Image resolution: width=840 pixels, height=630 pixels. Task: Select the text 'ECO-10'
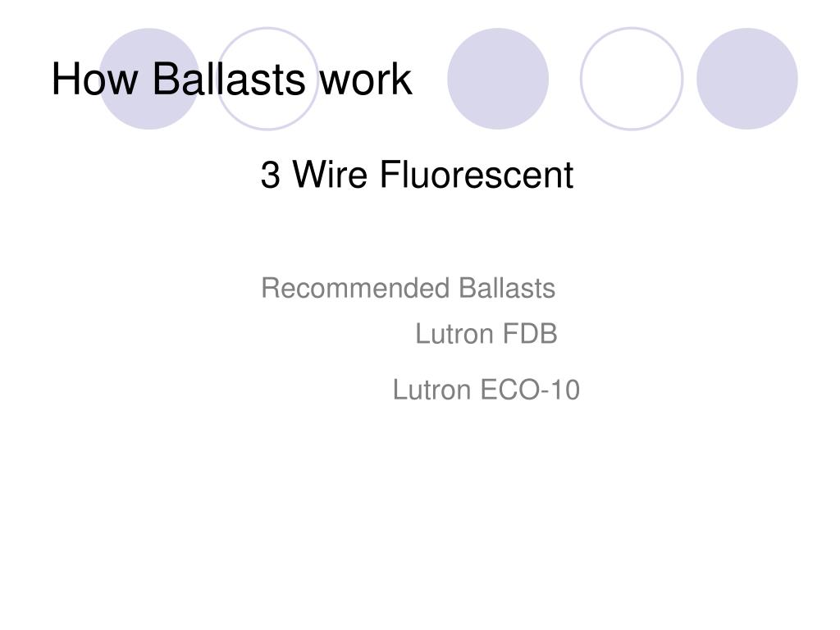click(x=531, y=390)
